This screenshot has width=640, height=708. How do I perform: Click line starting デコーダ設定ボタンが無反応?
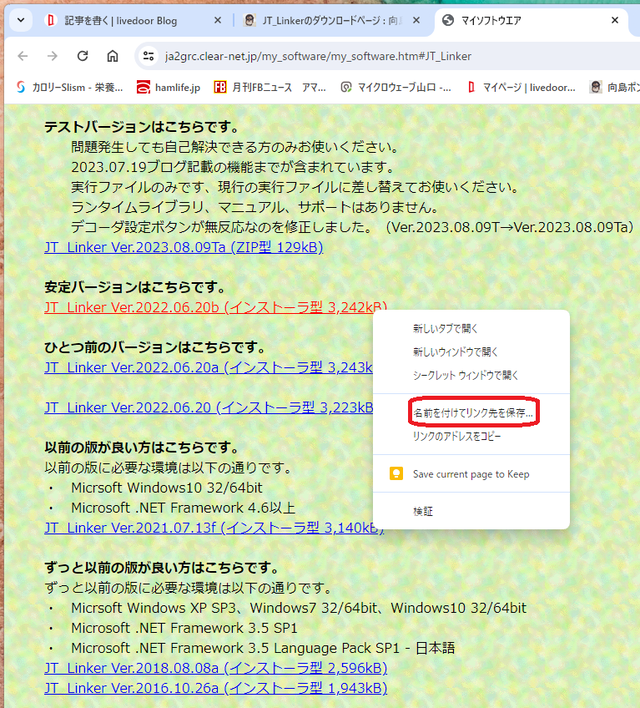pyautogui.click(x=352, y=227)
